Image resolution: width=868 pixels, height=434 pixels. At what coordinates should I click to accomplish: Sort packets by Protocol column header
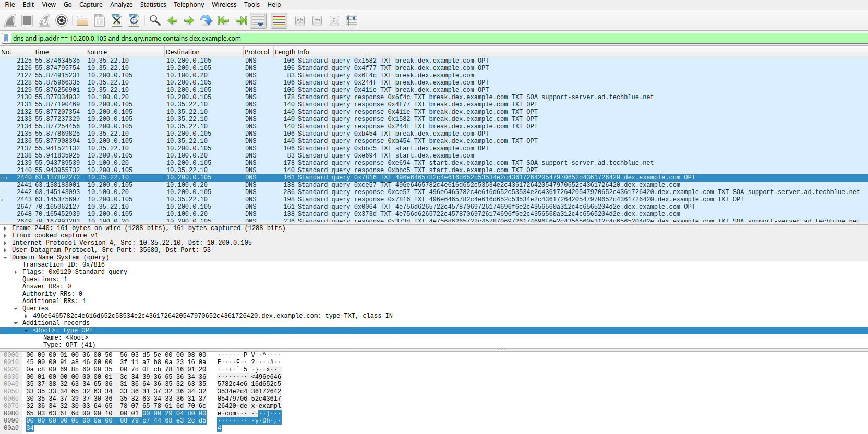click(257, 52)
